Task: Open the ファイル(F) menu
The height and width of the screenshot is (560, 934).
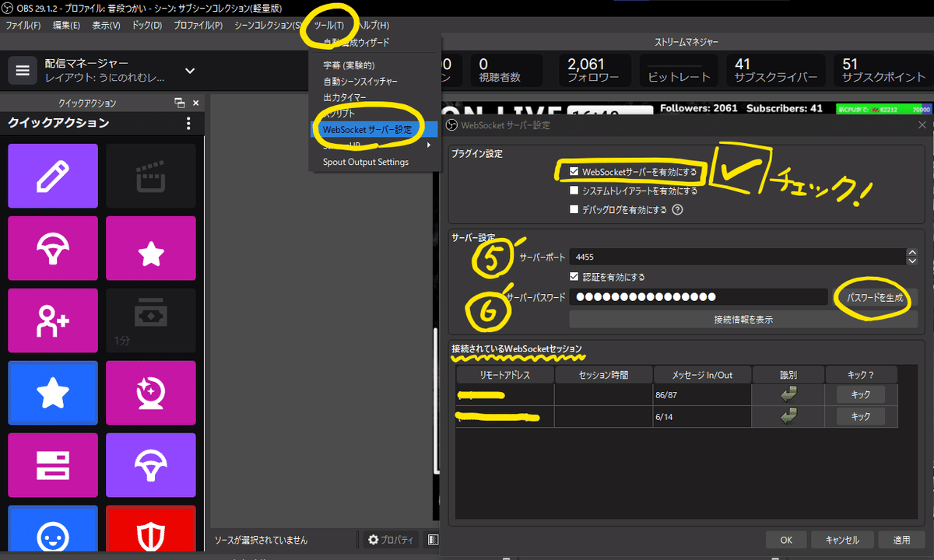Action: click(x=23, y=26)
